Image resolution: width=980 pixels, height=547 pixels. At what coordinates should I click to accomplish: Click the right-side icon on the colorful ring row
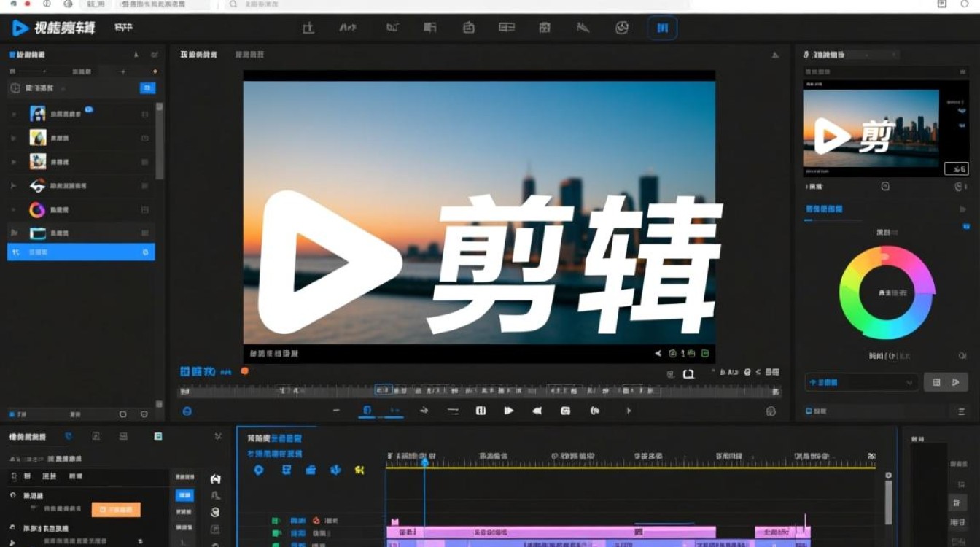click(145, 210)
